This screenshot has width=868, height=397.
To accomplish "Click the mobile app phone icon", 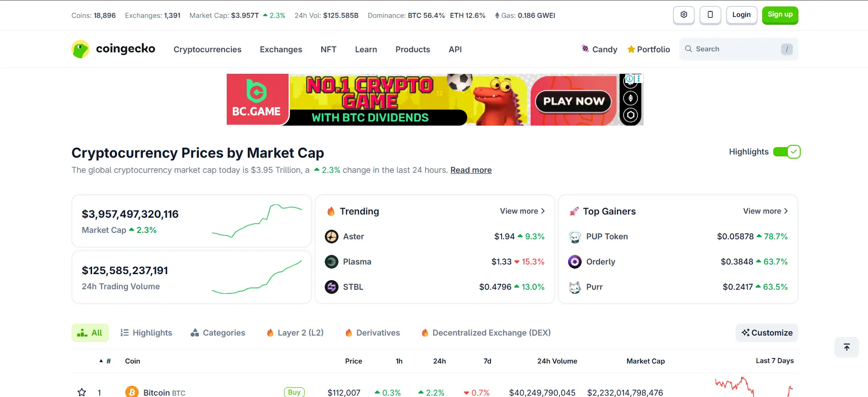I will click(x=710, y=15).
